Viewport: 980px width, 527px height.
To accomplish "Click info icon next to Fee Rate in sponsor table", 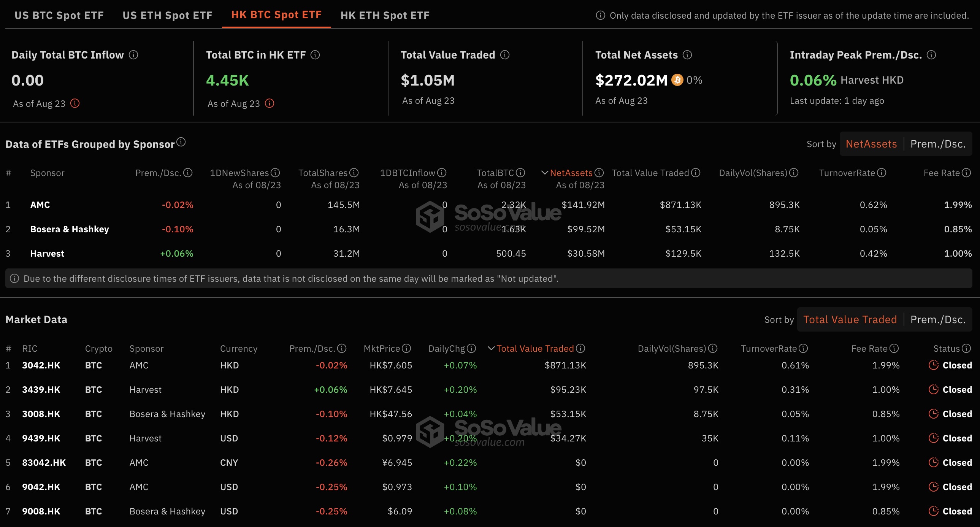I will (x=966, y=173).
